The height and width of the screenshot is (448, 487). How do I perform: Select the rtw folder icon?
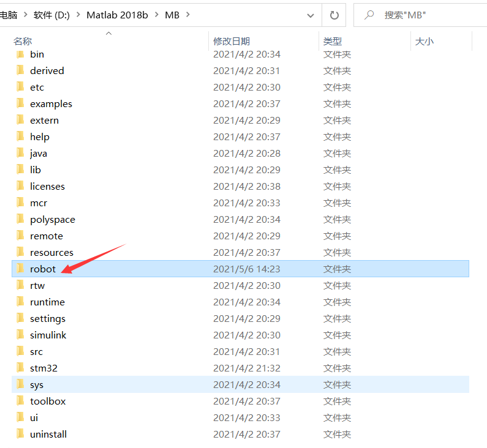coord(20,285)
